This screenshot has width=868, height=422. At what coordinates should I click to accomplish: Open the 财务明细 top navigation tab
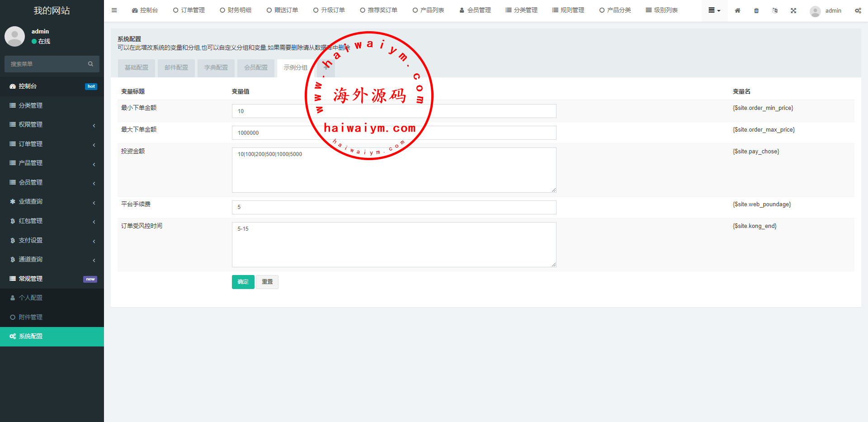236,10
